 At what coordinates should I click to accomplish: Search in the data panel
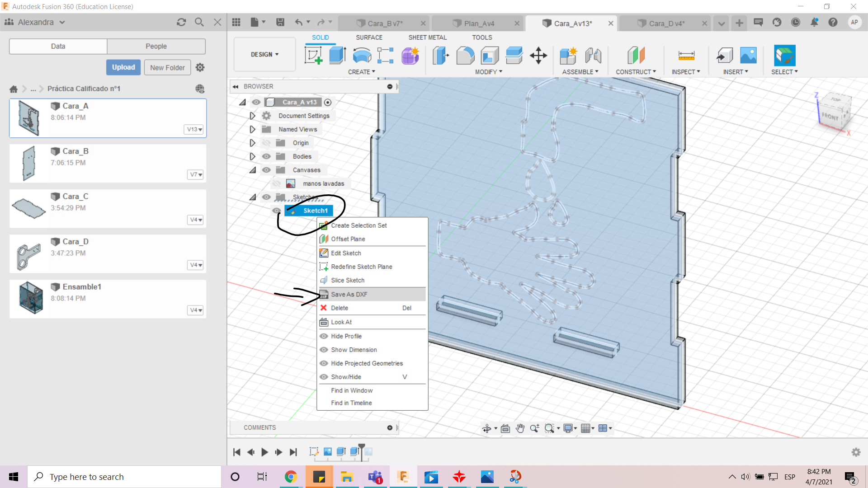(199, 22)
